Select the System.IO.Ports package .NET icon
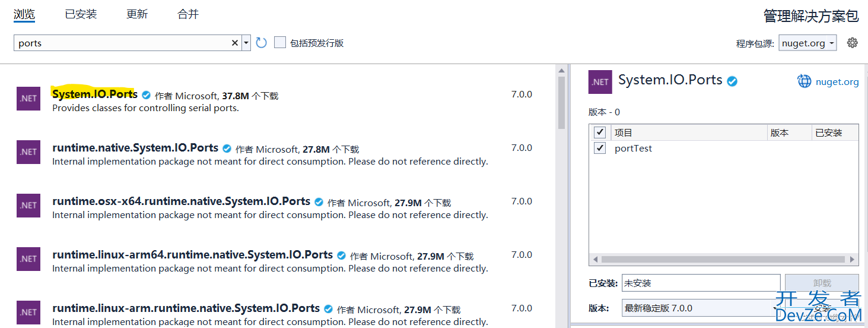Image resolution: width=868 pixels, height=328 pixels. click(x=28, y=99)
